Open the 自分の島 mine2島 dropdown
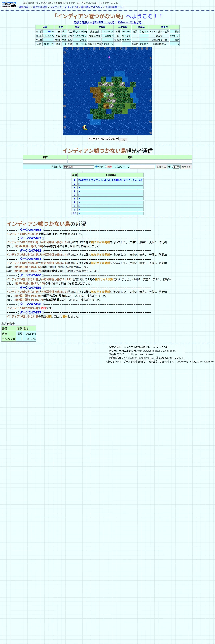Image resolution: width=215 pixels, height=644 pixels. [79, 167]
